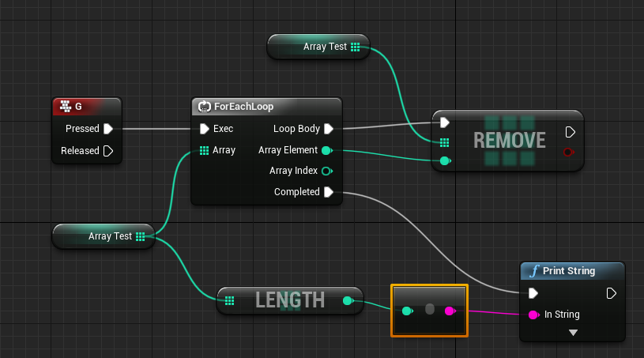The height and width of the screenshot is (358, 644).
Task: Click the conversion node green input pin
Action: coord(407,311)
